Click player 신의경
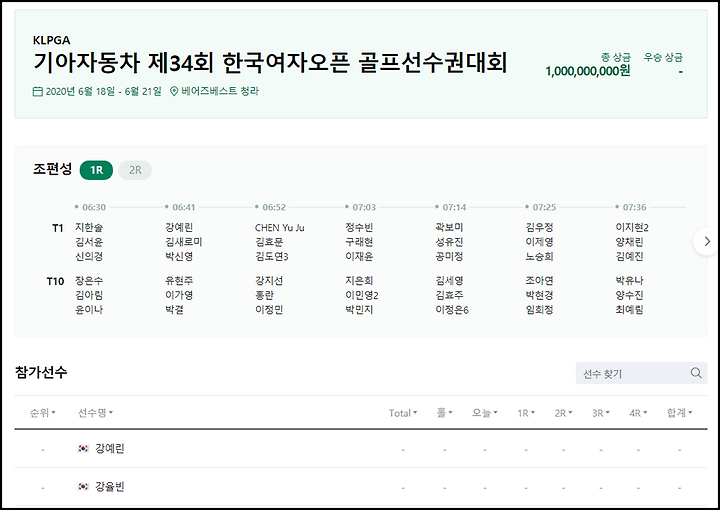 89,256
